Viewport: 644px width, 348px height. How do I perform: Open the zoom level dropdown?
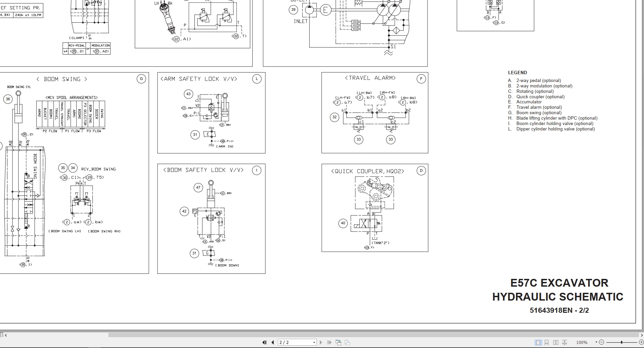596,342
